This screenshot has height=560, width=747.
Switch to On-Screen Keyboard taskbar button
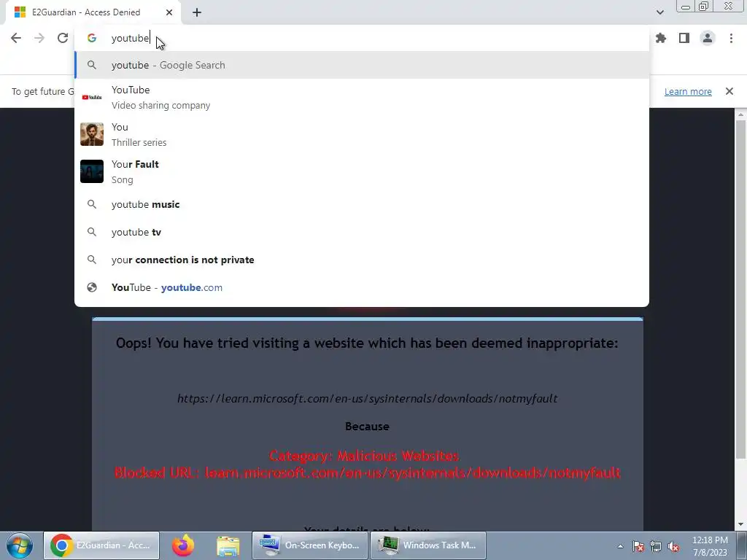[x=309, y=545]
